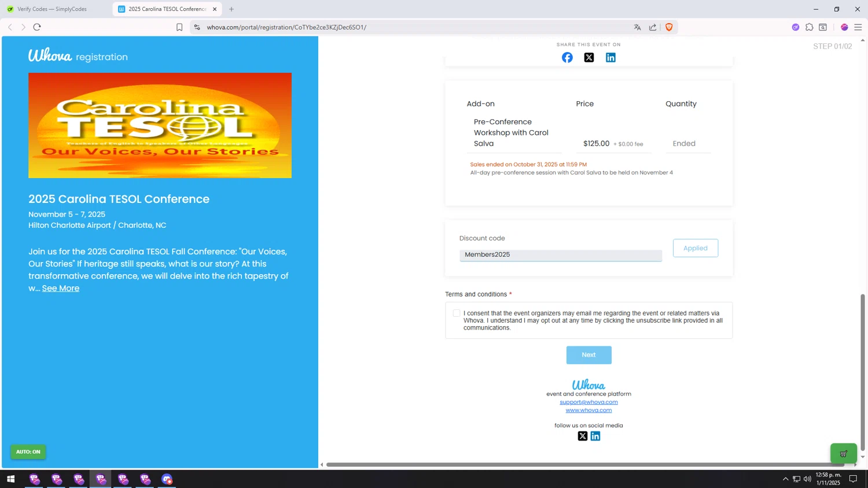Open the translate page icon

(x=637, y=27)
